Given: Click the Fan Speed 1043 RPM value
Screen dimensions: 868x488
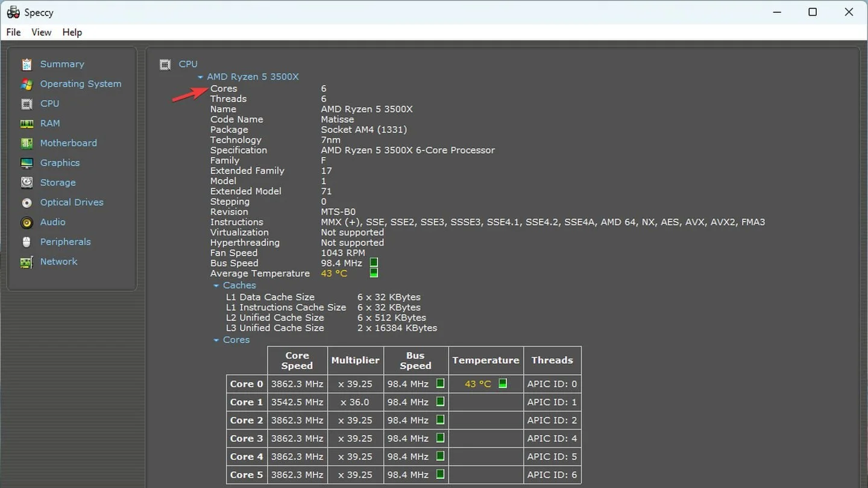Looking at the screenshot, I should [343, 253].
